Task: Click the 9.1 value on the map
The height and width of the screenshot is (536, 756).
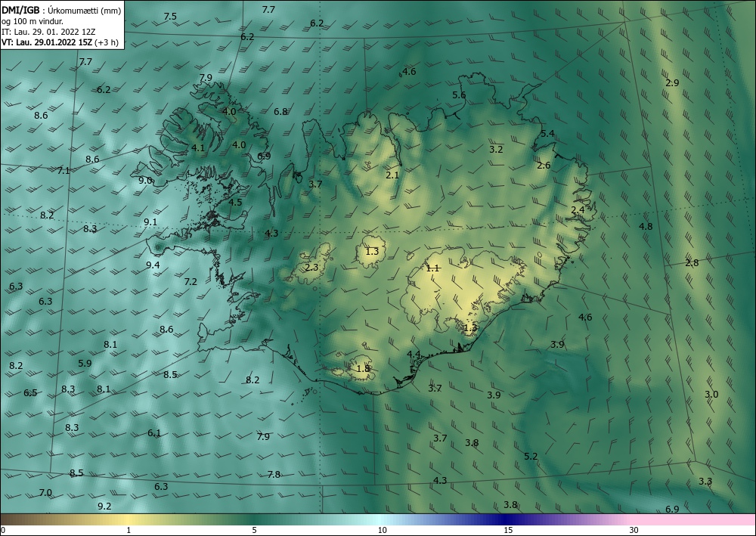Action: [150, 222]
